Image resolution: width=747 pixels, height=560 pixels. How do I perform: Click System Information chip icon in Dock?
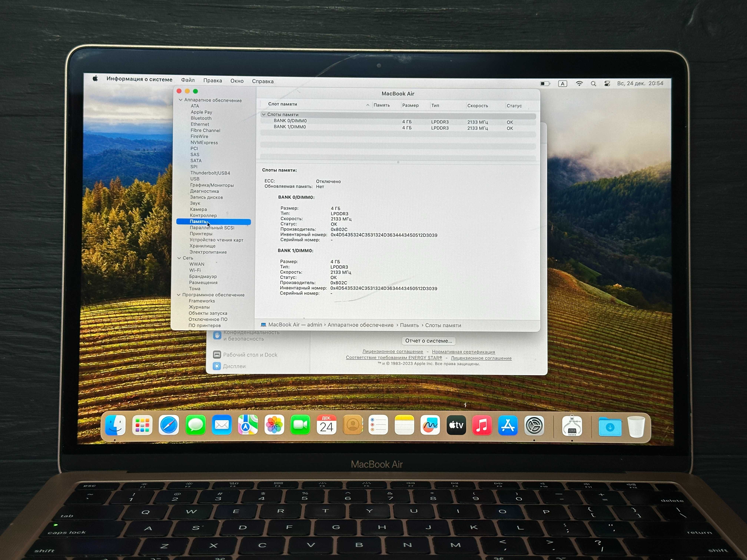[572, 426]
